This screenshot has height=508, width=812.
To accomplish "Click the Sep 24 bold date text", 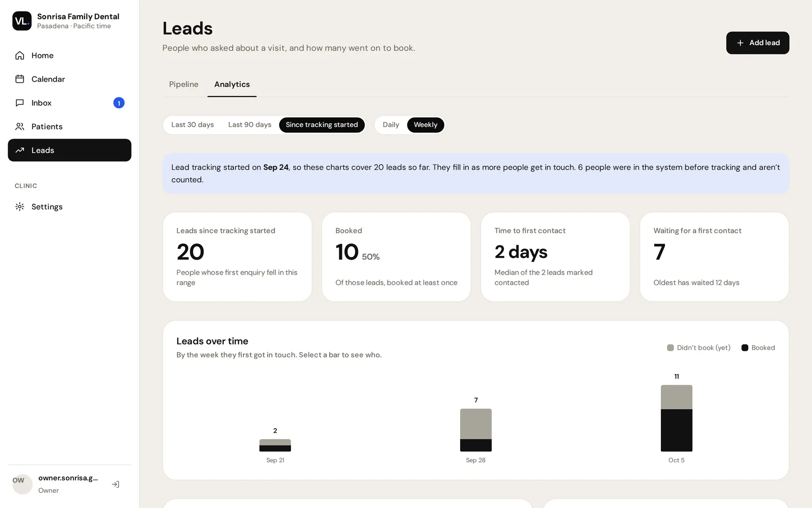I will pos(276,167).
